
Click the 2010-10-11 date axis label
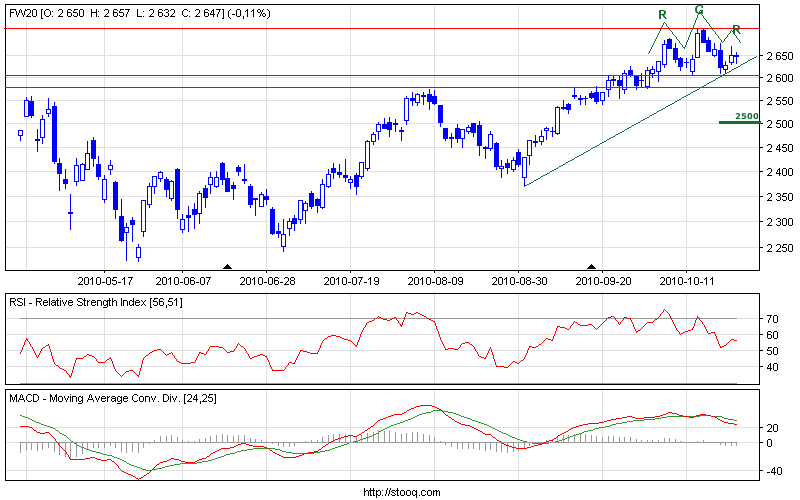tap(689, 281)
